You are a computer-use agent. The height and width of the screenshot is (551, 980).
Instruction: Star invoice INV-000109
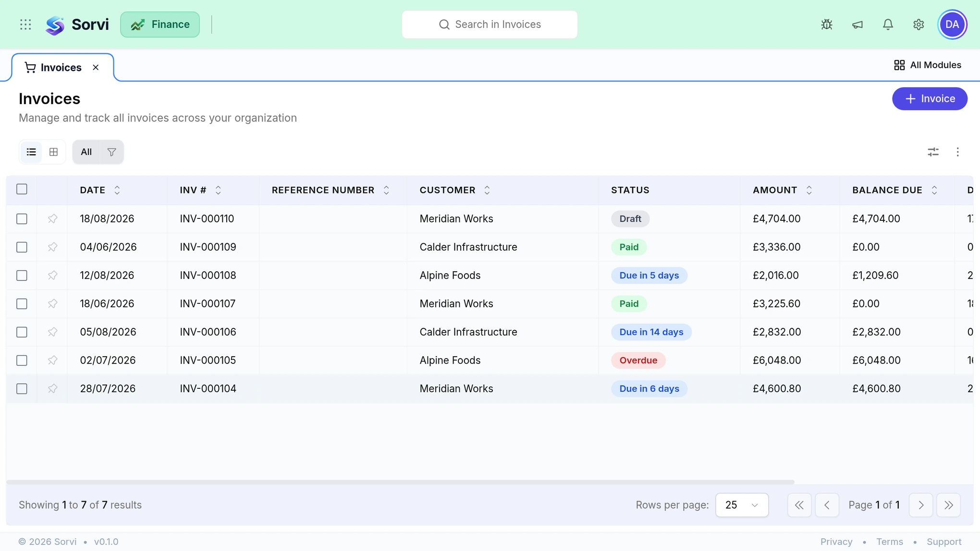pyautogui.click(x=52, y=247)
